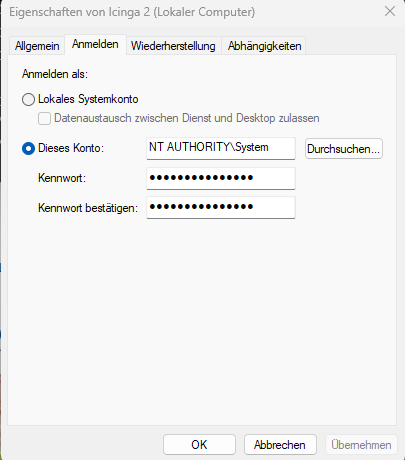The width and height of the screenshot is (405, 460).
Task: Select the Anmelden tab
Action: [95, 44]
